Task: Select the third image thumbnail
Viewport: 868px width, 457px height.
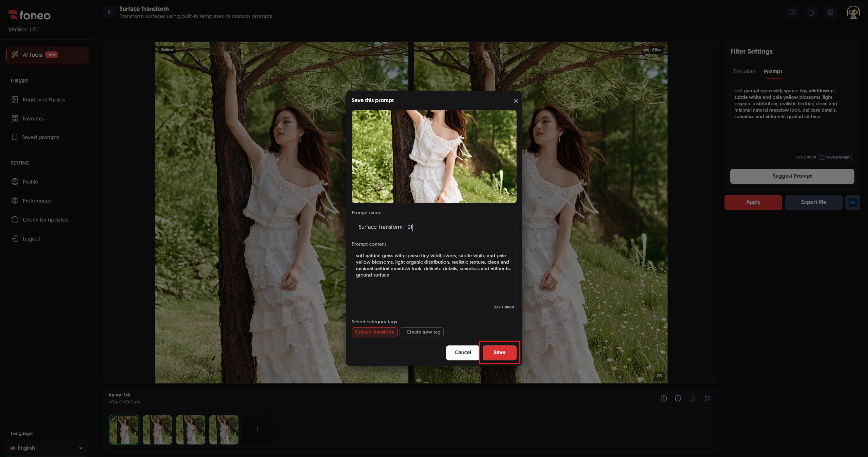Action: (191, 430)
